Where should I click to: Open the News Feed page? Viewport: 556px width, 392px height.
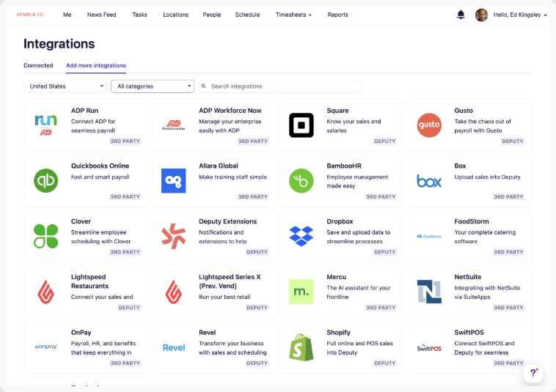pyautogui.click(x=102, y=15)
